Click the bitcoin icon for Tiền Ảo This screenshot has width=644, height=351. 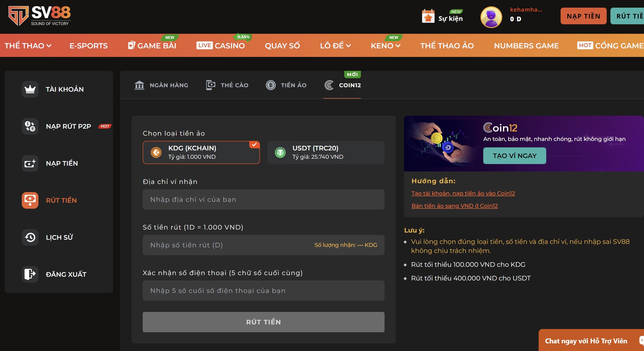pos(271,85)
